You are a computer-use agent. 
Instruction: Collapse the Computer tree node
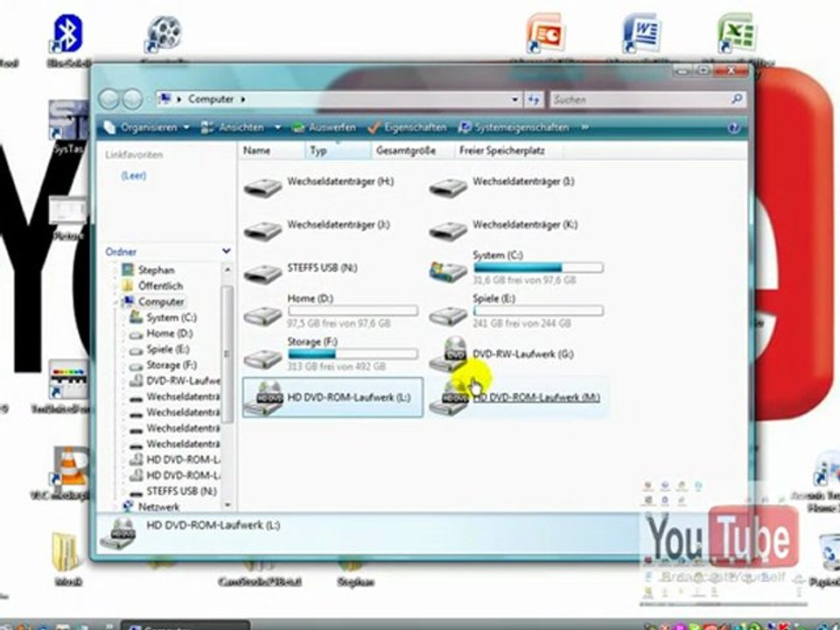click(116, 302)
